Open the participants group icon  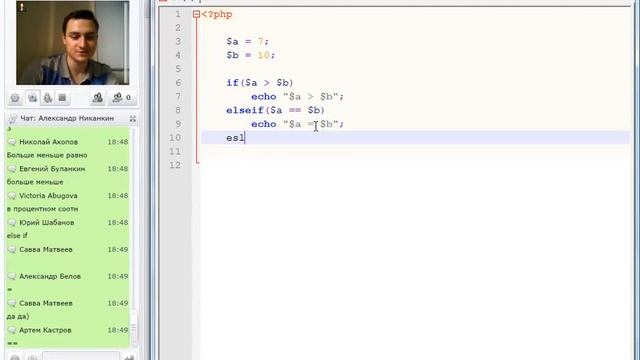pyautogui.click(x=98, y=98)
